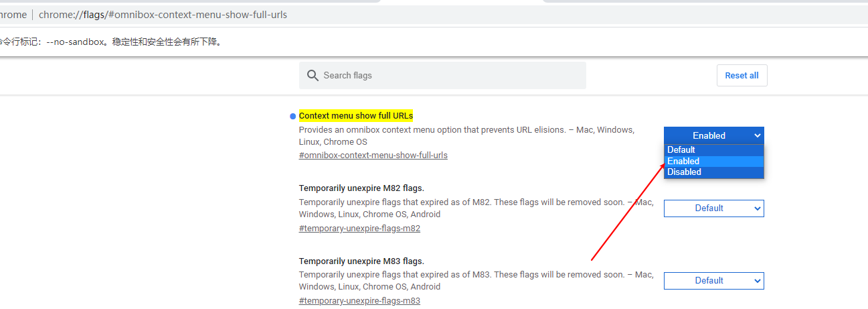Click the chrome://flags URL in address bar
The height and width of the screenshot is (309, 868).
click(x=163, y=15)
